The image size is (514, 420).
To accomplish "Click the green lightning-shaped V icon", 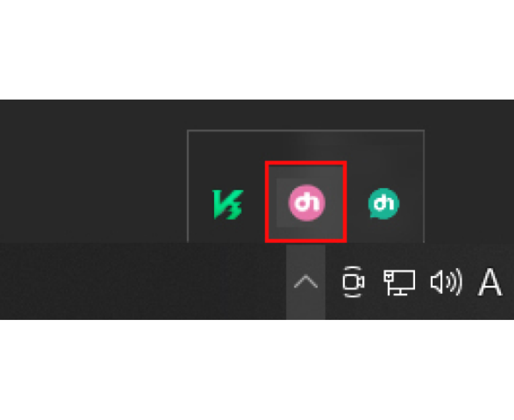I will 228,204.
